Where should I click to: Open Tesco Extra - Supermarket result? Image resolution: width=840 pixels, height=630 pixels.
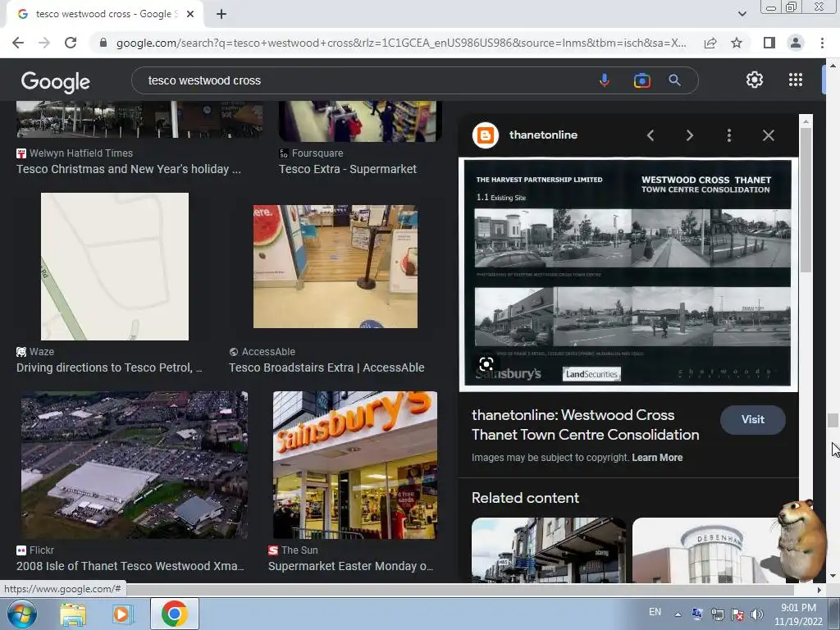click(x=347, y=169)
